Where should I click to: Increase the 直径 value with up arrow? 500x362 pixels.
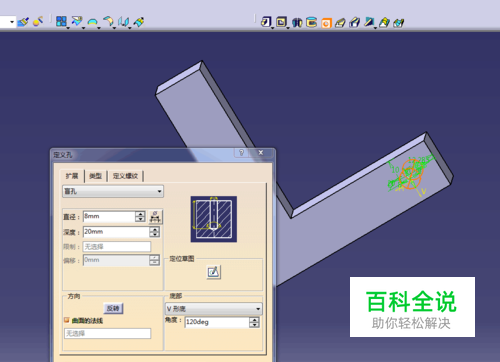click(x=140, y=214)
